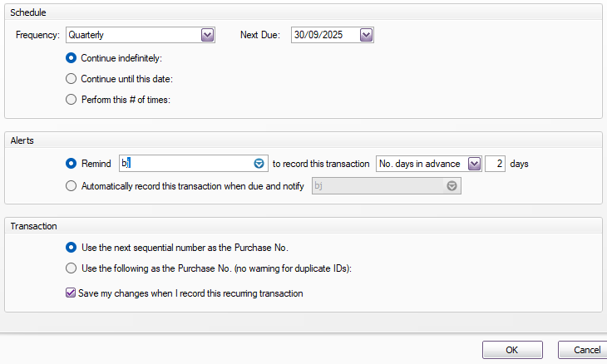Toggle Save my changes checkbox
The height and width of the screenshot is (364, 607).
click(x=71, y=293)
